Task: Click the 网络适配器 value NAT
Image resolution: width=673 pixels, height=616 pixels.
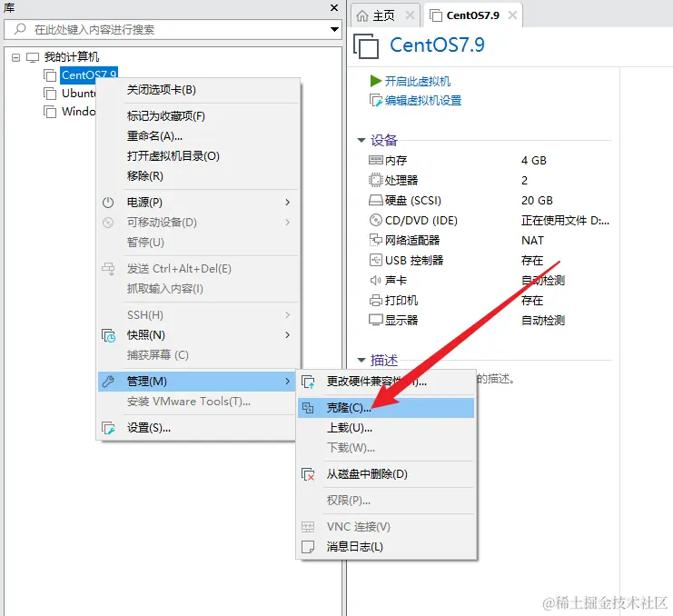Action: coord(532,241)
